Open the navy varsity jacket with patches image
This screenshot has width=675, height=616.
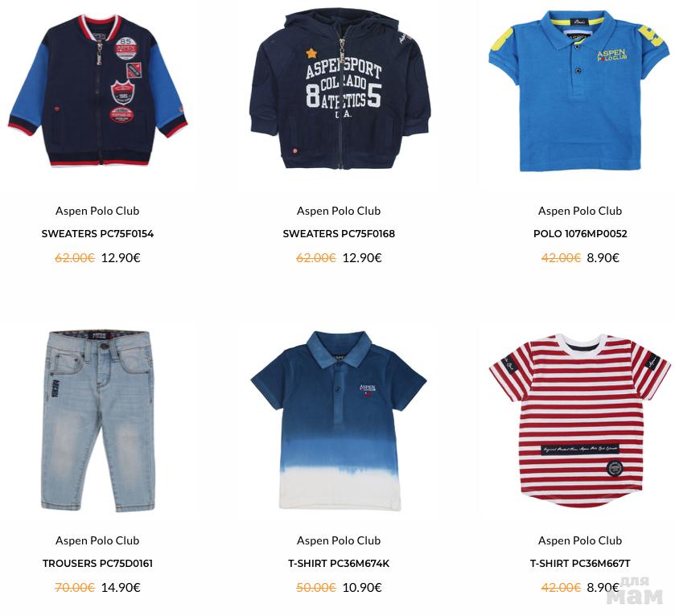(x=97, y=90)
